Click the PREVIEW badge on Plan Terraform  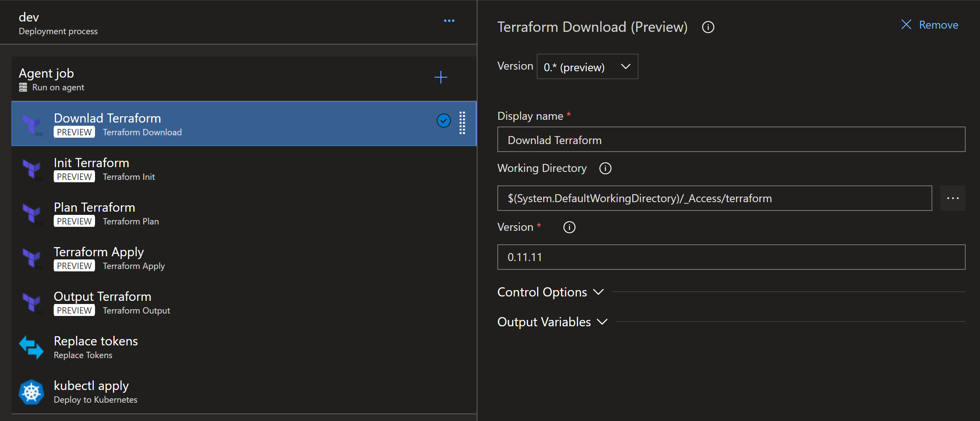(x=74, y=221)
